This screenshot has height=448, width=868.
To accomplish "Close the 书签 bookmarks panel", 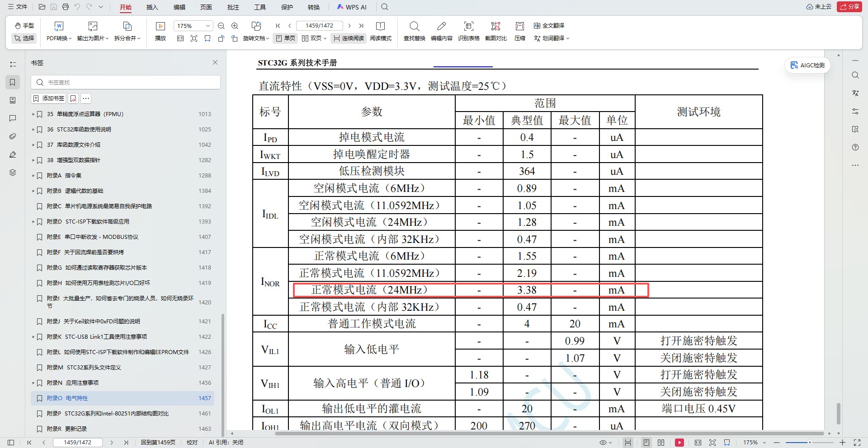I will (x=215, y=63).
